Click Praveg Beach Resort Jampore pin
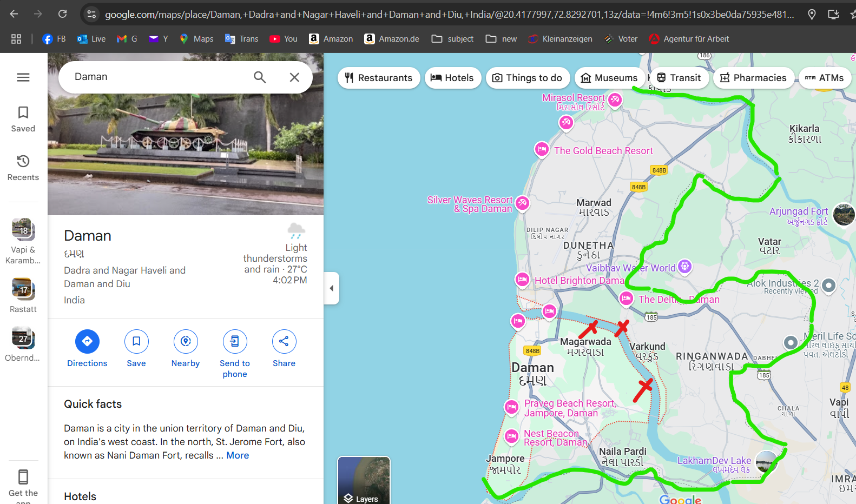 click(x=511, y=407)
